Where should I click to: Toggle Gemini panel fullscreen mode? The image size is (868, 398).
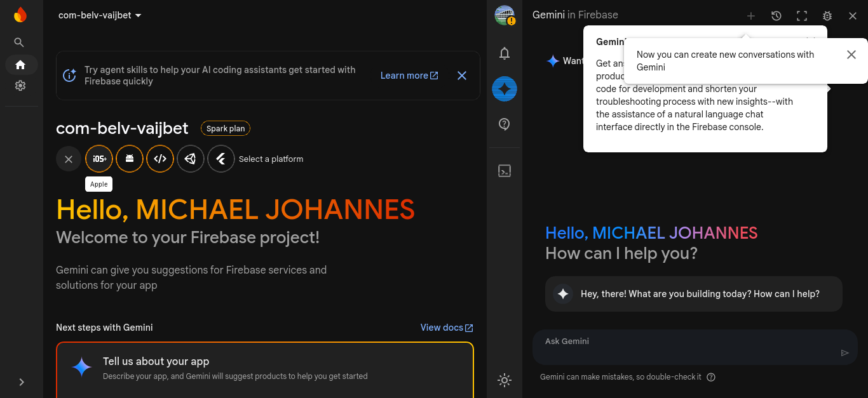[802, 16]
